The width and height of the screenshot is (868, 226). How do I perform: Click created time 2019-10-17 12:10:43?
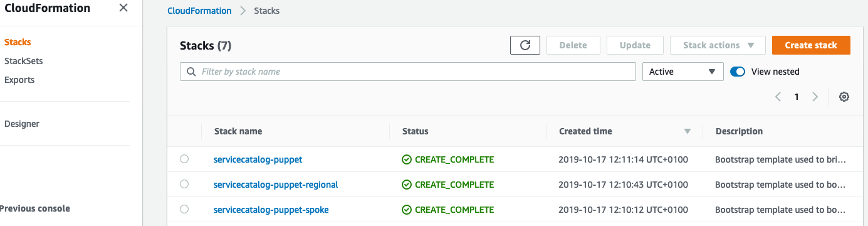pos(623,185)
